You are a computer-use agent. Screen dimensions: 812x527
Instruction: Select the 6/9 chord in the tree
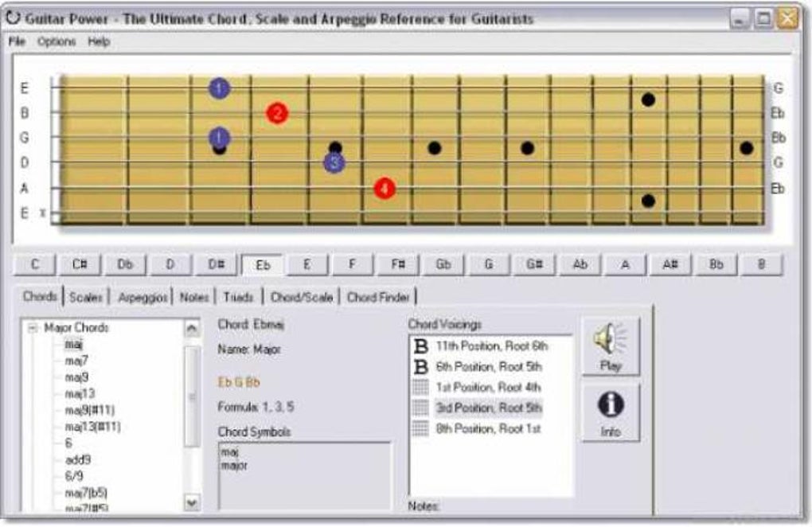74,476
